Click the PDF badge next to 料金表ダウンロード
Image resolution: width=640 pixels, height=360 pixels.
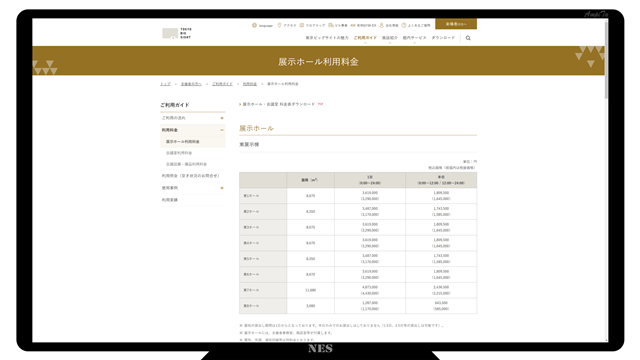(320, 104)
